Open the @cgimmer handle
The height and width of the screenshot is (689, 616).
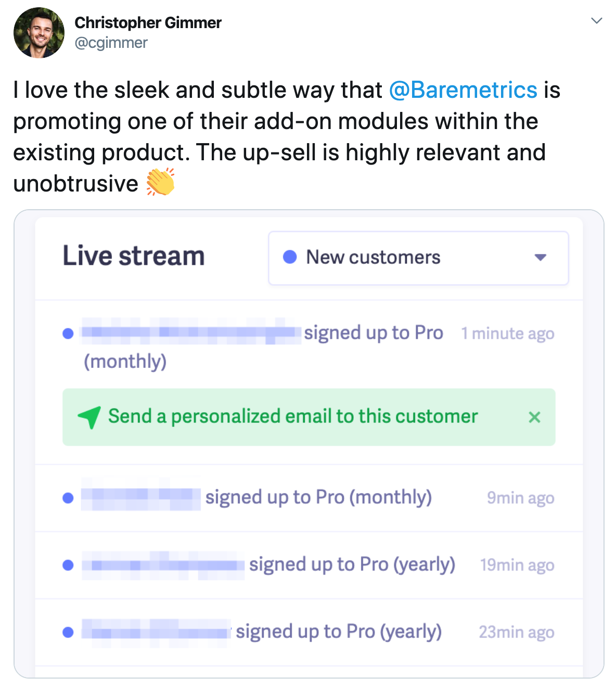pos(111,43)
